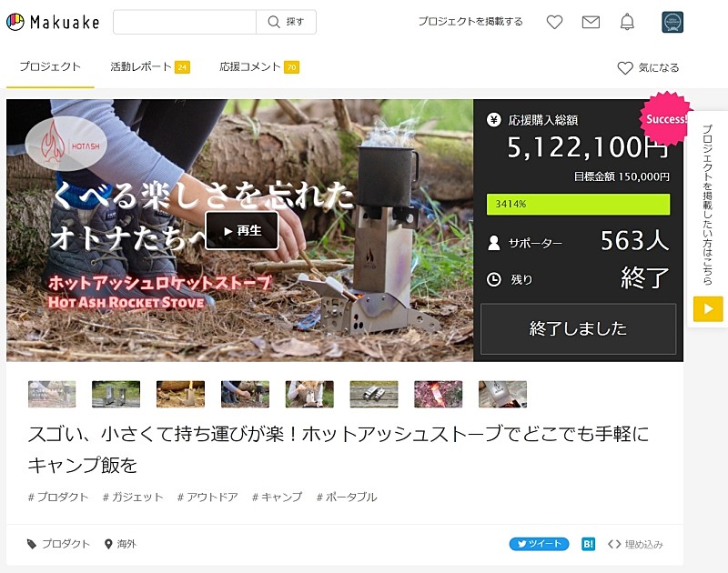Open user profile avatar
Image resolution: width=728 pixels, height=573 pixels.
[x=672, y=22]
